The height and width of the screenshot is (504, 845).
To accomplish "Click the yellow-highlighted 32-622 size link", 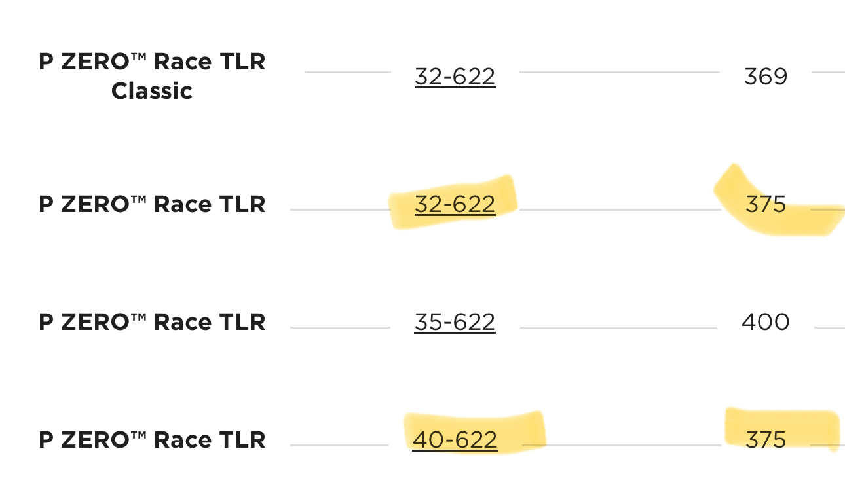I will click(455, 204).
